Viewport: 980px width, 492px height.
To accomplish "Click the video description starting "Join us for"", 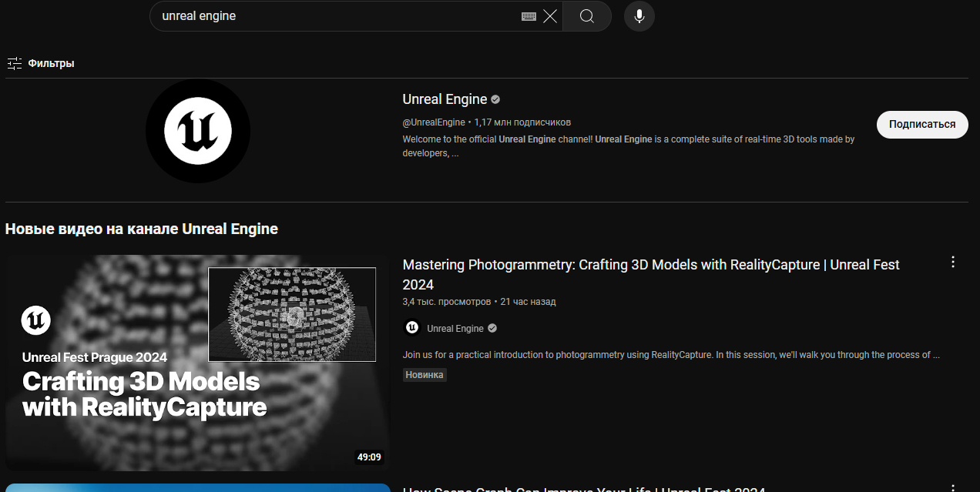I will tap(670, 355).
